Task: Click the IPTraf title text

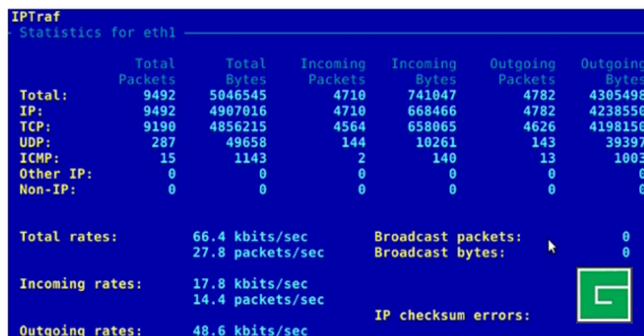Action: [35, 16]
